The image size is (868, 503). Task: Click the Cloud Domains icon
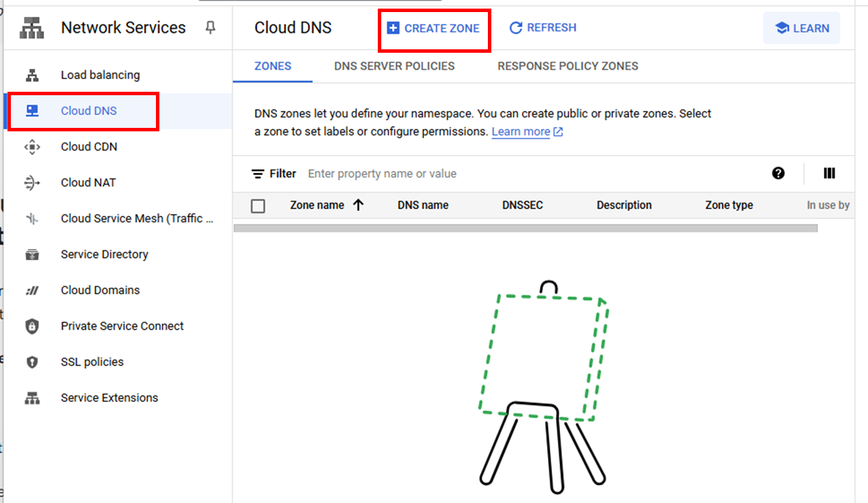[x=32, y=290]
